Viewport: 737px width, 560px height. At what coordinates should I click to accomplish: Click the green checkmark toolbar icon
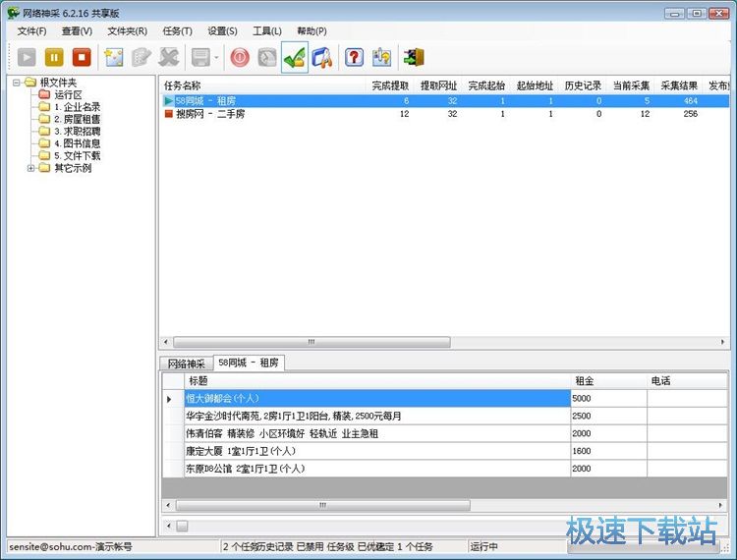click(x=294, y=58)
